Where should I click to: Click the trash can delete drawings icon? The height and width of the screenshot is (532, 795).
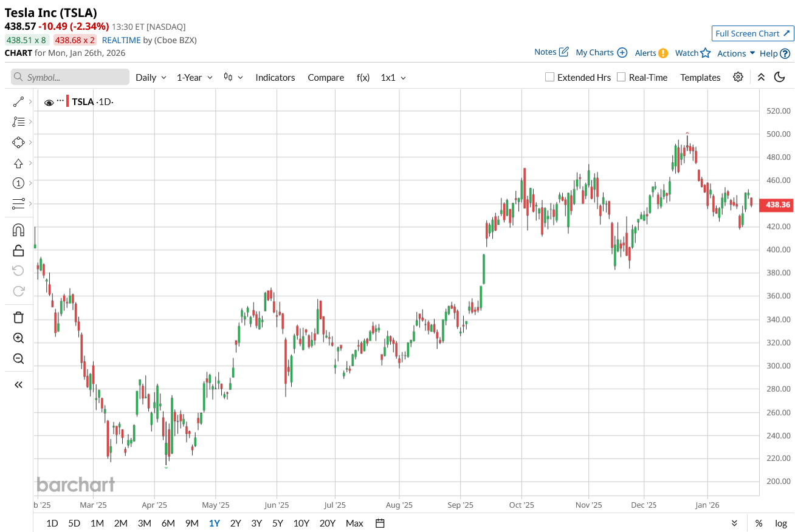click(x=18, y=317)
